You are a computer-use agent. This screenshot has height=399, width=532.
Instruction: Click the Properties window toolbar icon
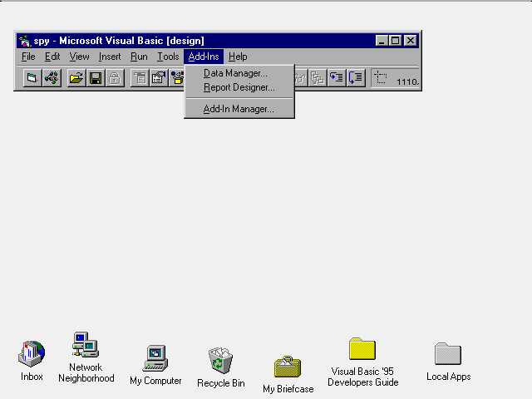(x=158, y=78)
